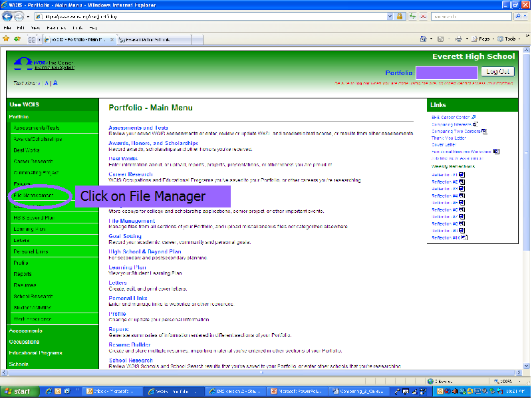The image size is (532, 399).
Task: Click the WOIS logo
Action: pyautogui.click(x=44, y=63)
